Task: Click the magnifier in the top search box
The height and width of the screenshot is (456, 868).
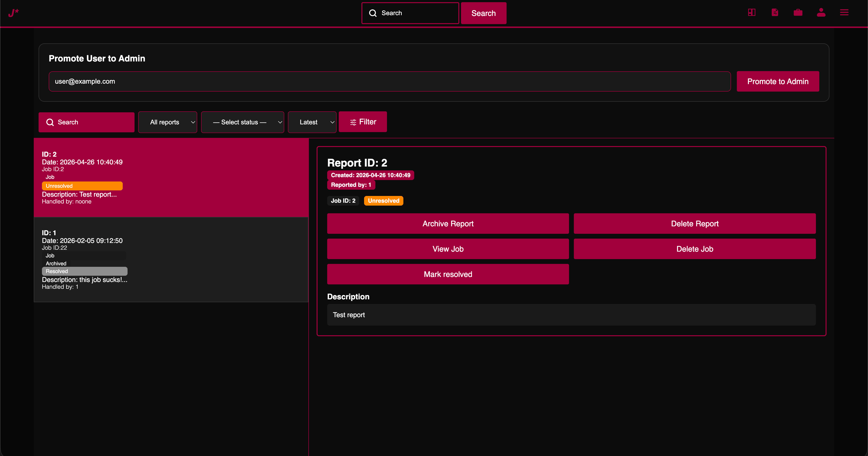Action: (x=373, y=13)
